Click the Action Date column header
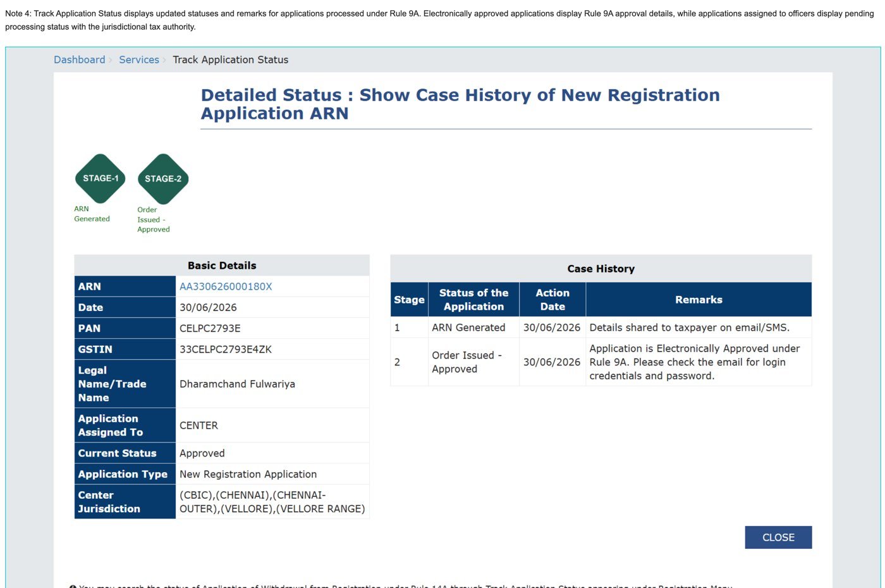Viewport: 885px width, 588px height. pos(552,300)
